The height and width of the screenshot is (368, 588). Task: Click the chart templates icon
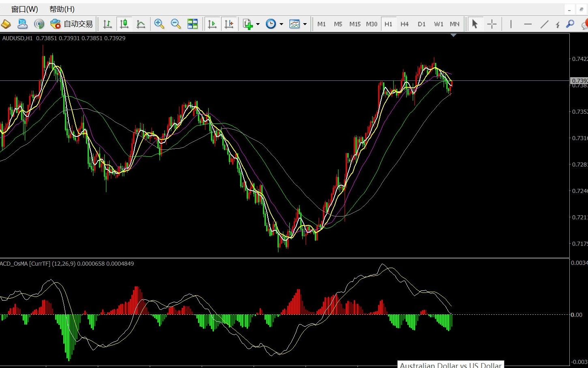click(x=294, y=24)
